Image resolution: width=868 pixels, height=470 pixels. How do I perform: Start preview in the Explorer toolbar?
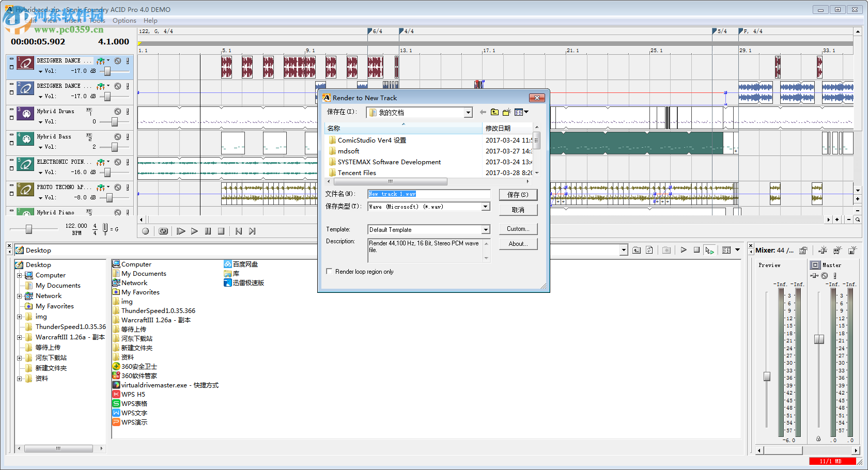click(684, 250)
